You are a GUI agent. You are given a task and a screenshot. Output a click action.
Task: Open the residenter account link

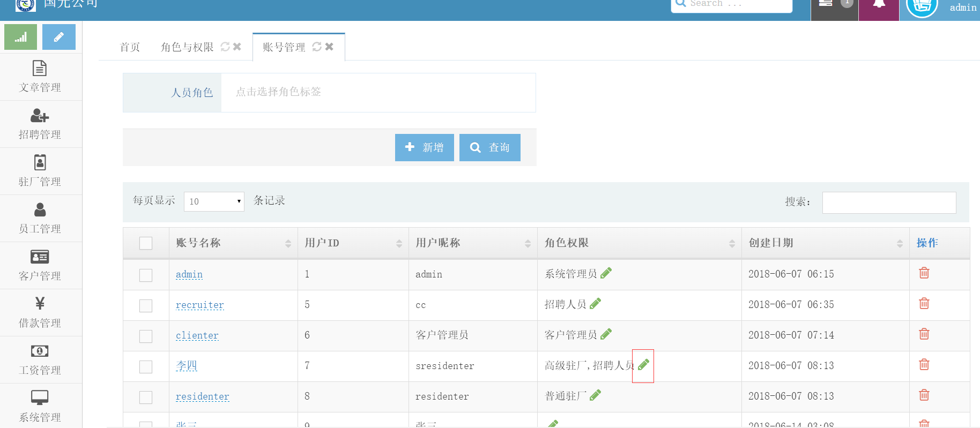203,396
